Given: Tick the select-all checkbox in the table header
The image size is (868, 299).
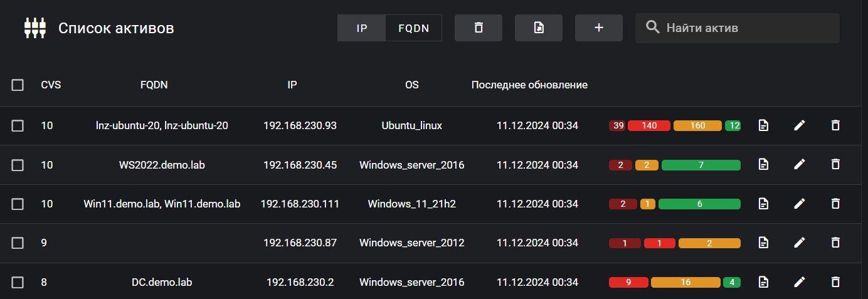Looking at the screenshot, I should click(x=18, y=85).
